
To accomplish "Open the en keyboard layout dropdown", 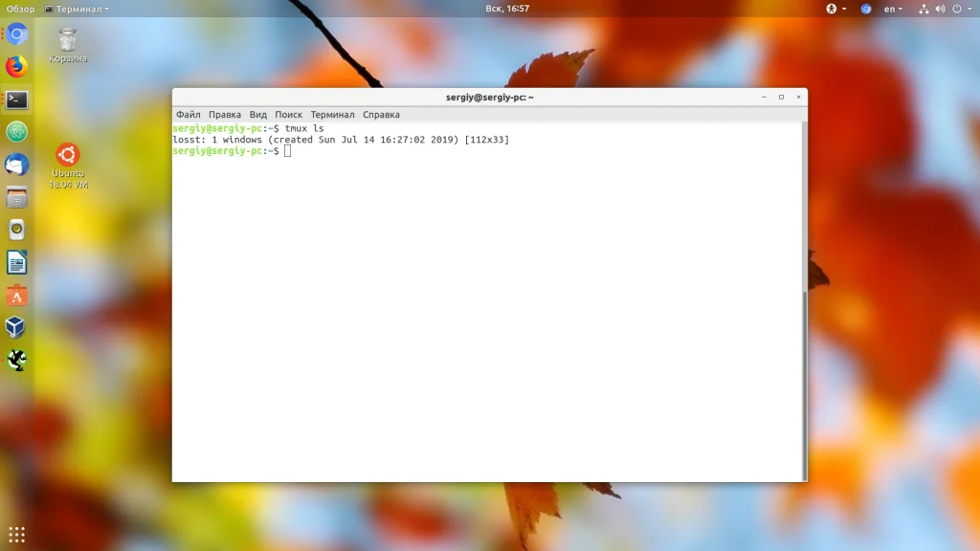I will click(x=893, y=9).
